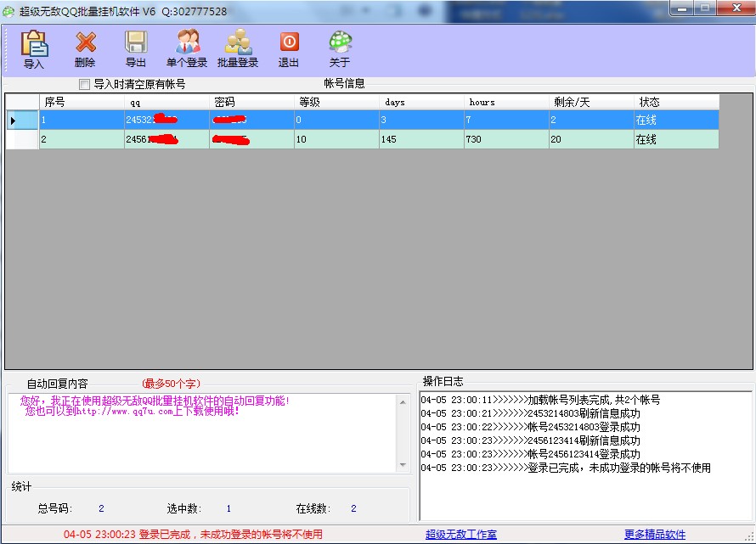Click 在线 status in row 2
Image resolution: width=756 pixels, height=544 pixels.
676,139
